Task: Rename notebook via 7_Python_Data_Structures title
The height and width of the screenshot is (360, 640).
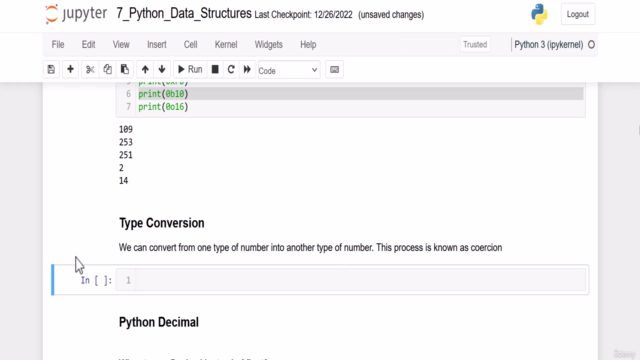Action: tap(184, 13)
